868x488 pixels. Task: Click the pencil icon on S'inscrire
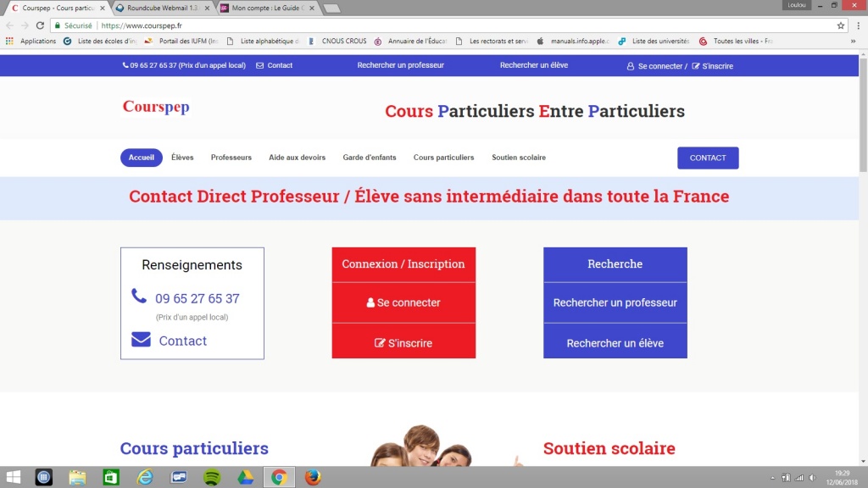378,343
